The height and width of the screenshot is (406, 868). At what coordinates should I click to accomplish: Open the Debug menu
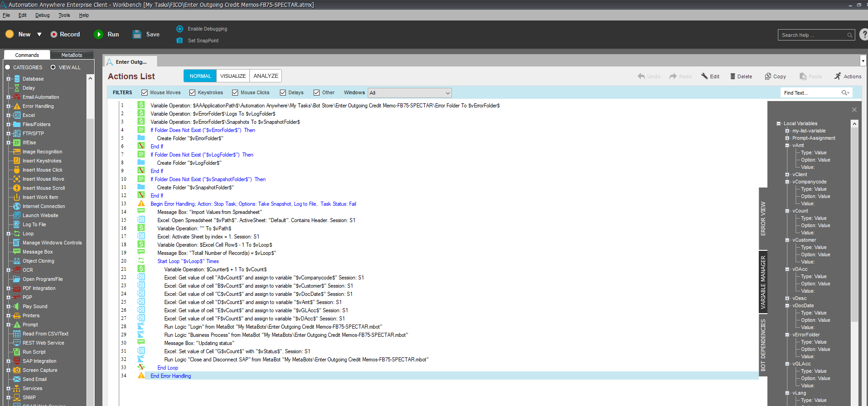tap(42, 15)
